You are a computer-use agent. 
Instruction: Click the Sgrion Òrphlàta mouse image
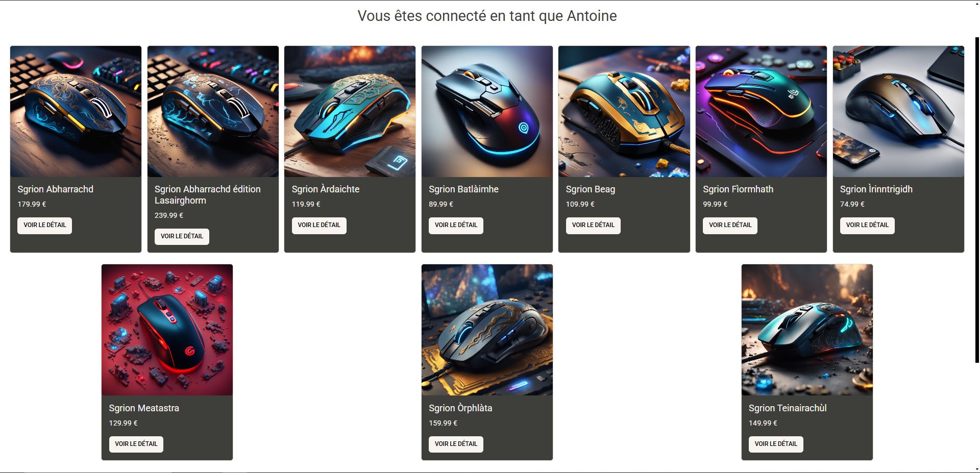point(487,330)
